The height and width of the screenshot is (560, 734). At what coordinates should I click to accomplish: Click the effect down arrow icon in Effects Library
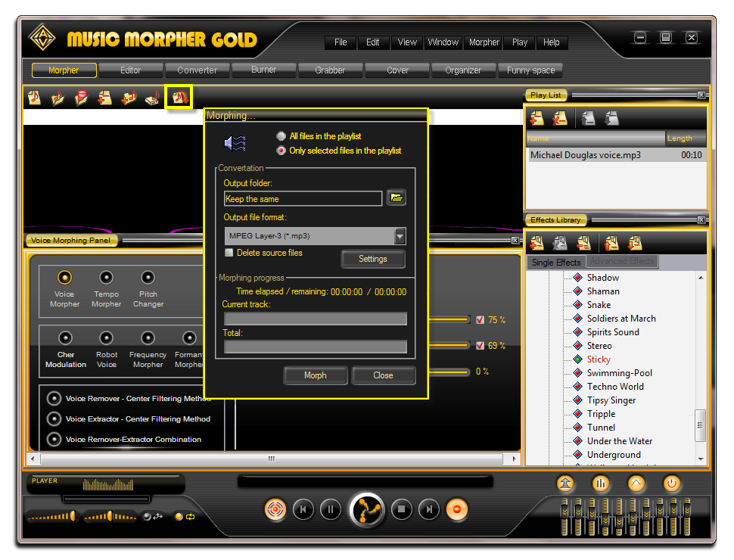click(635, 243)
